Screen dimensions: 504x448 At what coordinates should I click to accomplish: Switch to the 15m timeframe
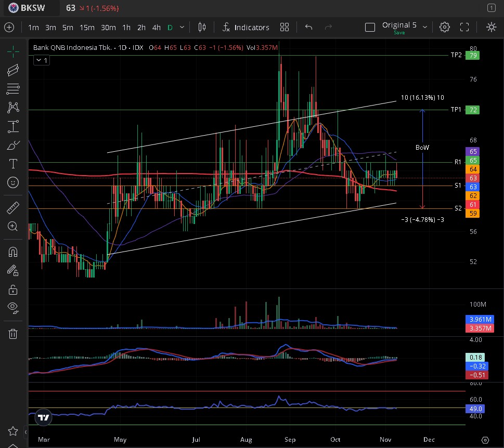point(87,28)
